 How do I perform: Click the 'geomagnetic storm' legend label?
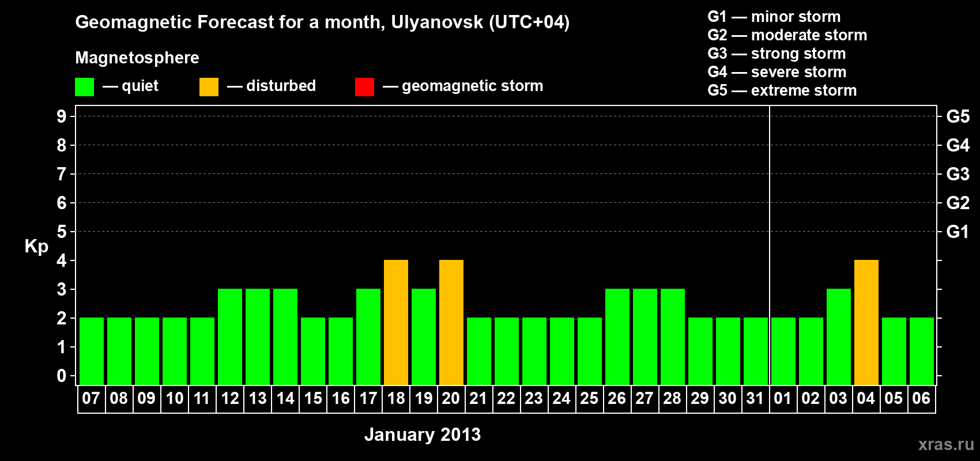472,86
